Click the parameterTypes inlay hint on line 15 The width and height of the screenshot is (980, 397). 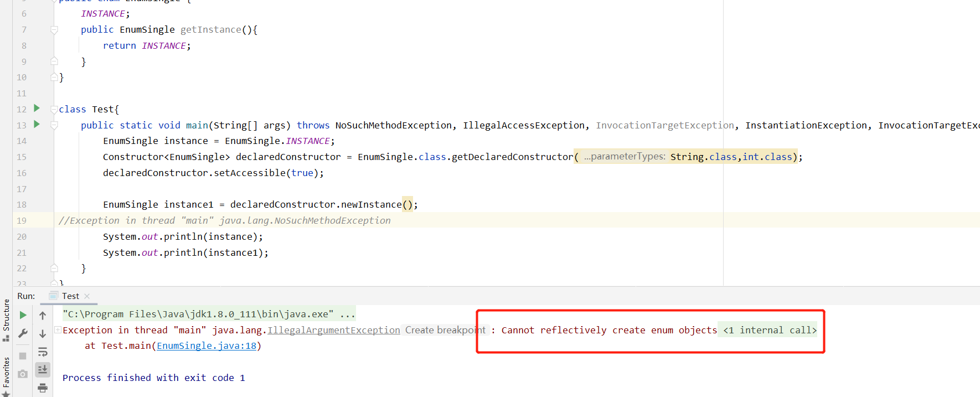[x=625, y=157]
